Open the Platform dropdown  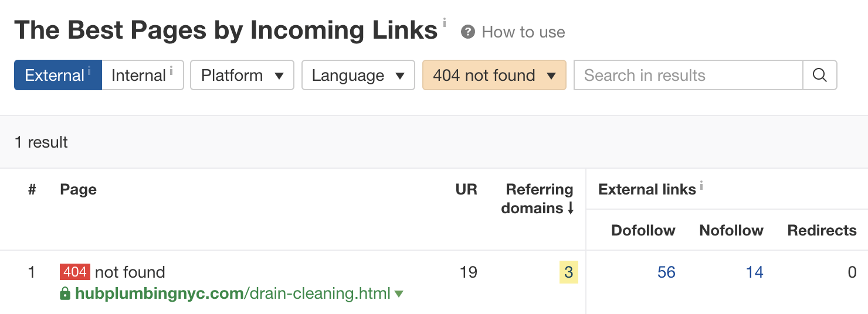coord(242,76)
